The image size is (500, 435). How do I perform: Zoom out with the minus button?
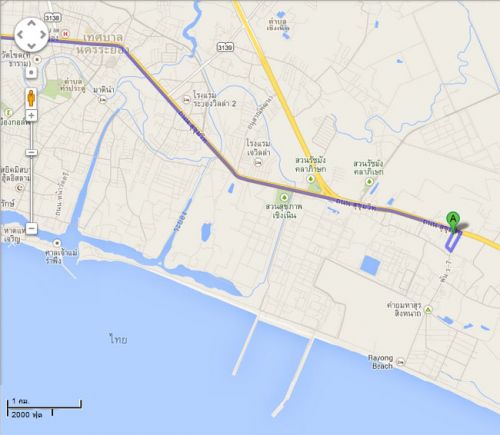pyautogui.click(x=31, y=229)
